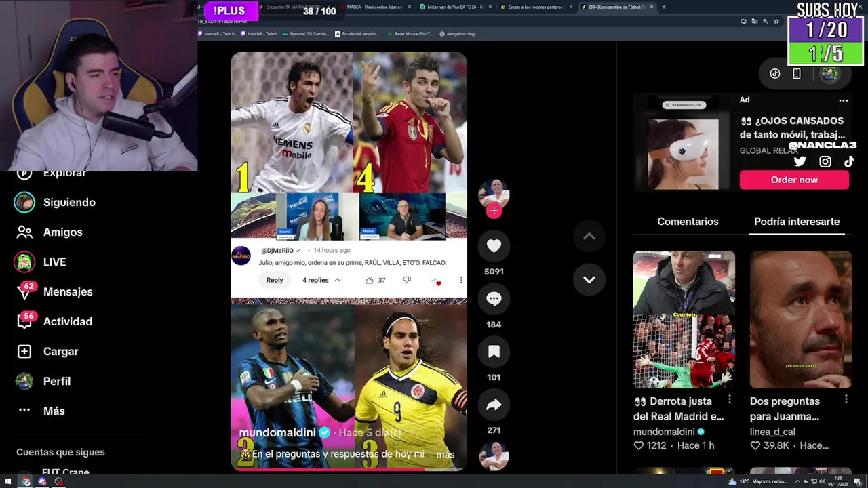Like the mundomaldini video with the heart icon
868x488 pixels.
point(494,246)
